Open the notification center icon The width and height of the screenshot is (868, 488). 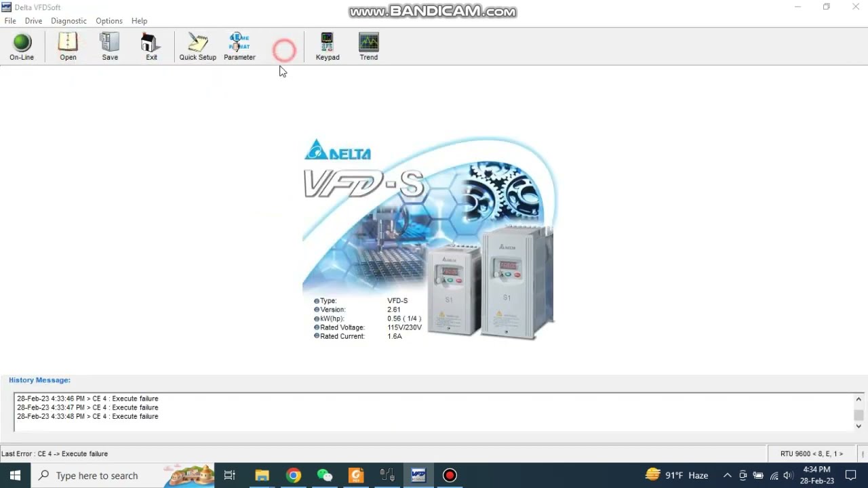click(851, 475)
